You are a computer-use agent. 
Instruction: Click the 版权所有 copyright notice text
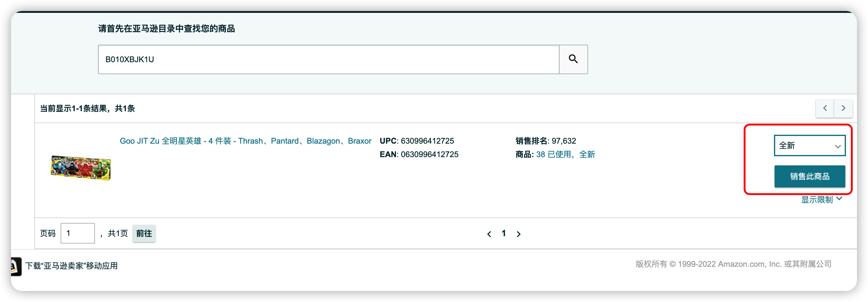click(734, 264)
